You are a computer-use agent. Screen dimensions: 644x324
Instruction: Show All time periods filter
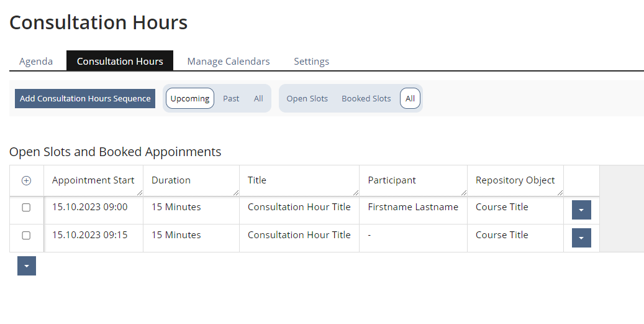(x=258, y=98)
